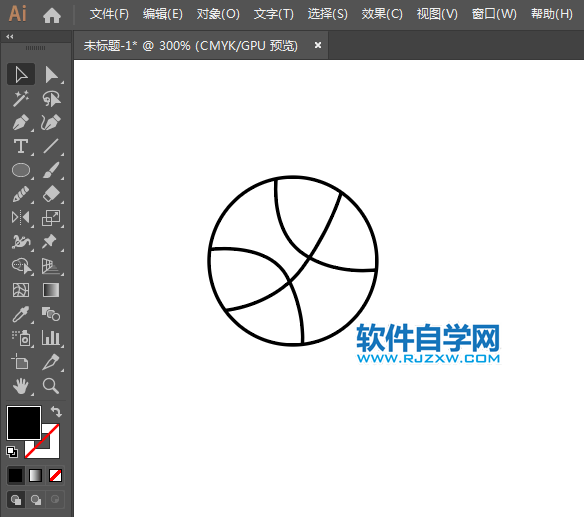Reset to default fill and stroke
The image size is (584, 517).
pos(12,452)
